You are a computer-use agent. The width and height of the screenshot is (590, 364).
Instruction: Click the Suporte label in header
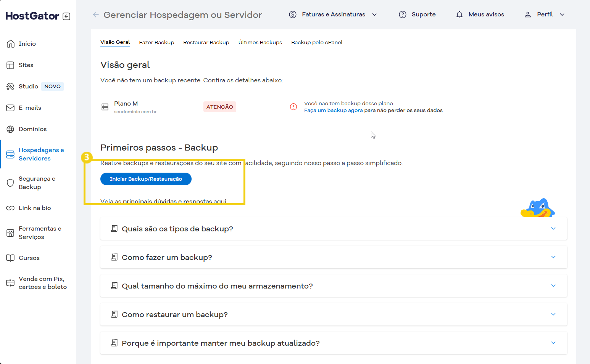click(424, 14)
